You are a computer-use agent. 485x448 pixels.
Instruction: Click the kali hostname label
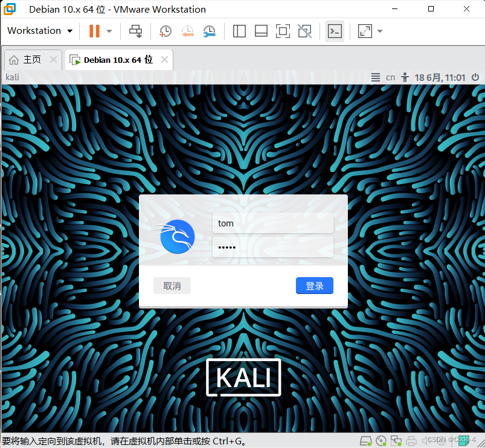12,77
